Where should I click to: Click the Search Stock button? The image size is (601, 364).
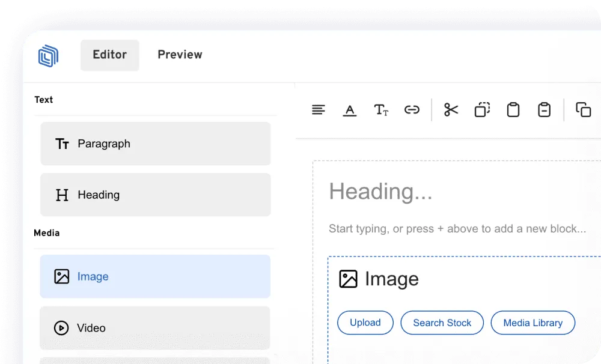tap(442, 323)
